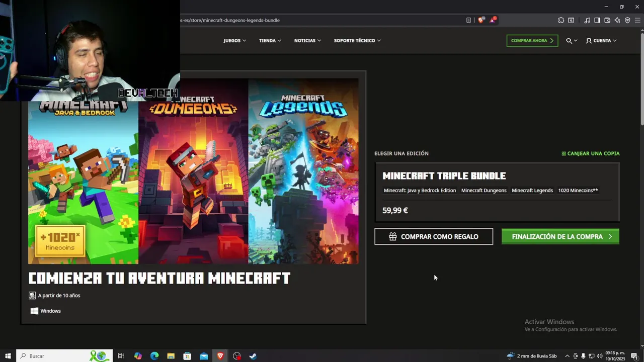Expand the Juegos menu
The image size is (644, 362).
(235, 41)
